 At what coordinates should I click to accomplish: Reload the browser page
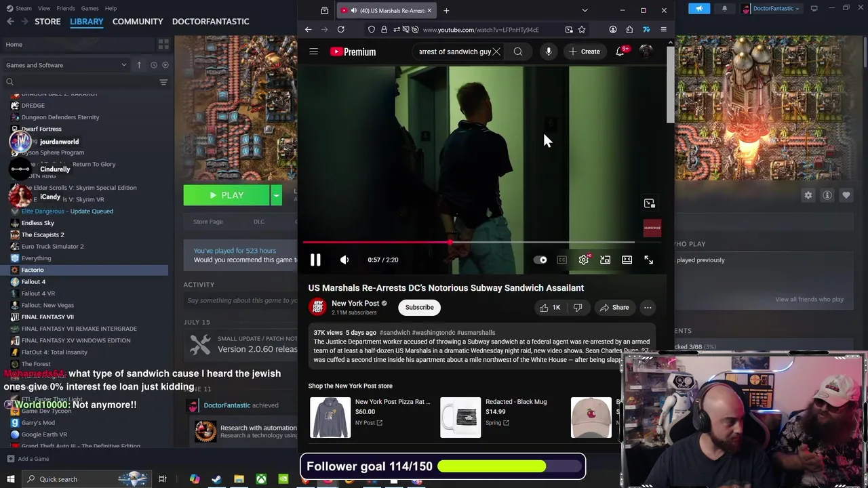[341, 29]
